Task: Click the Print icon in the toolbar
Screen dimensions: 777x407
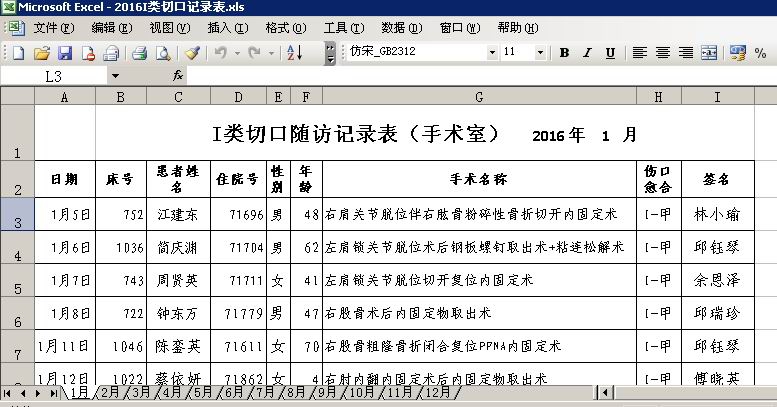Action: (140, 52)
